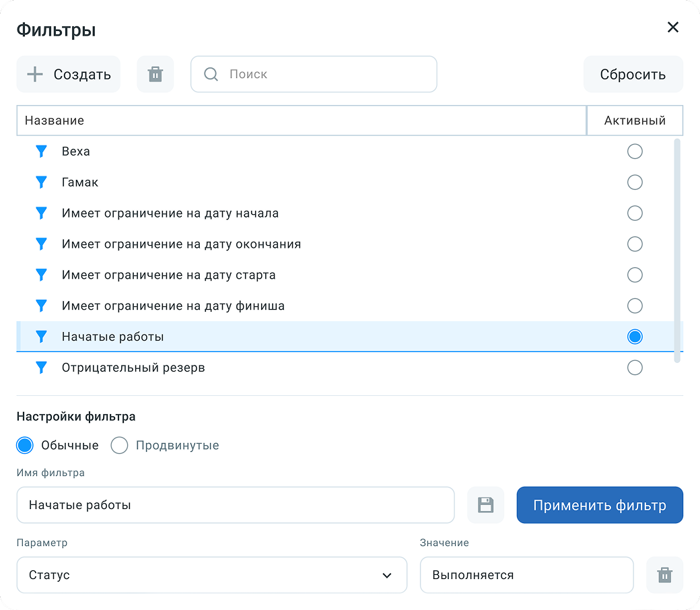
Task: Click the magnifier icon in the search field
Action: tap(211, 74)
